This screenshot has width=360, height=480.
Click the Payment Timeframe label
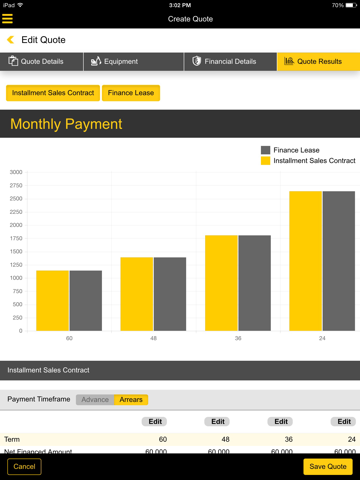point(39,399)
